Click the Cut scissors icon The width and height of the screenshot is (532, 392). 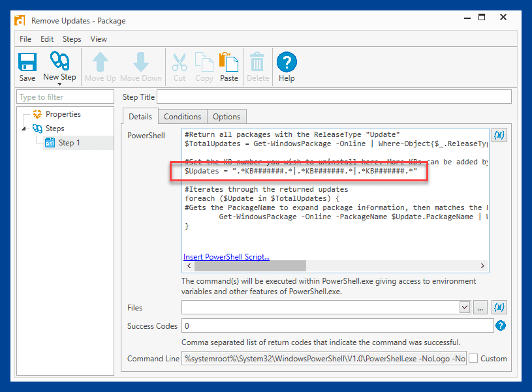(x=180, y=62)
